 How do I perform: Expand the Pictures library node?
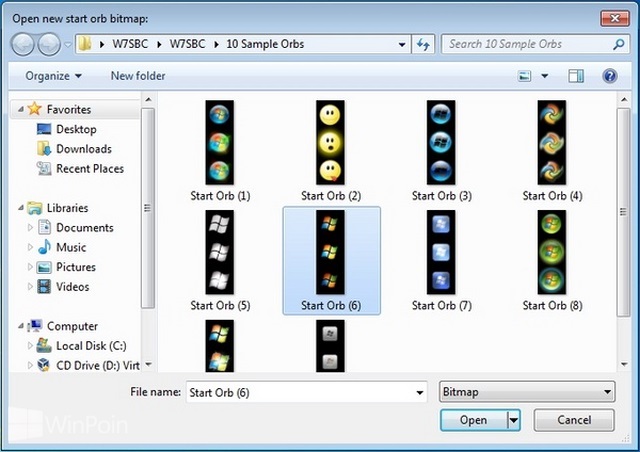pos(30,267)
